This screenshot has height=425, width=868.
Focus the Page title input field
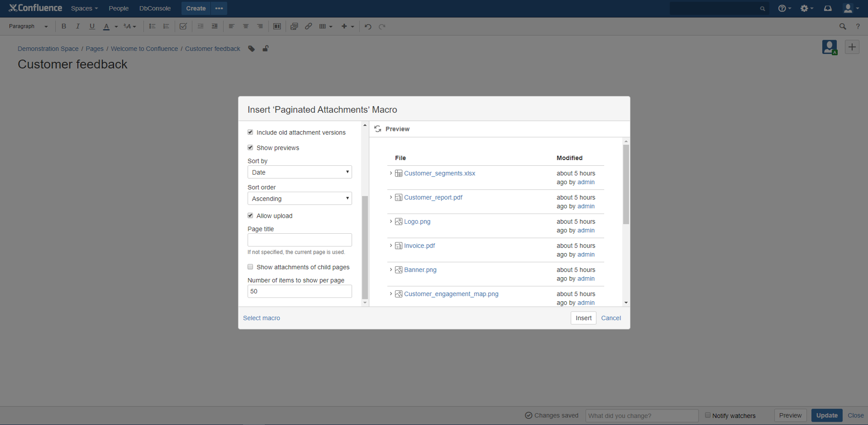(300, 240)
